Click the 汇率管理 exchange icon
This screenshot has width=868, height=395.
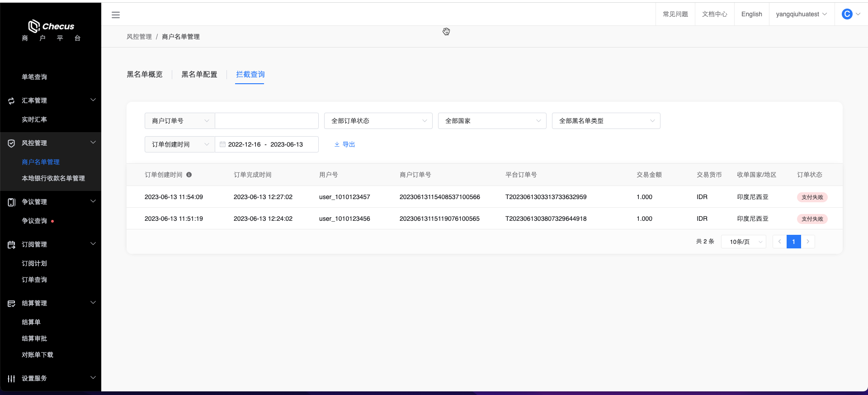click(x=11, y=100)
